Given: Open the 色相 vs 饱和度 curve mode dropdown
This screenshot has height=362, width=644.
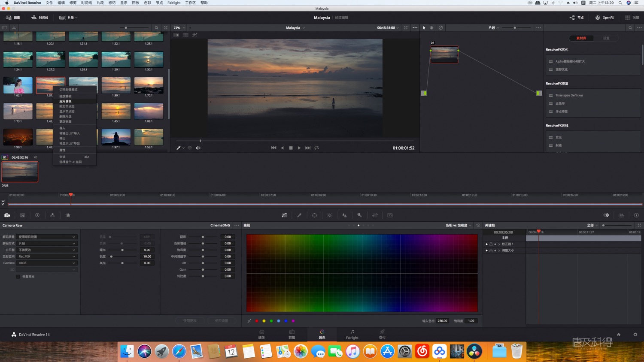Looking at the screenshot, I should 459,225.
